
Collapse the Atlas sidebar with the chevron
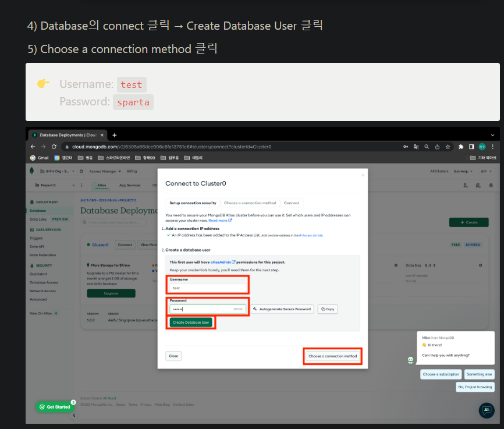click(x=74, y=415)
